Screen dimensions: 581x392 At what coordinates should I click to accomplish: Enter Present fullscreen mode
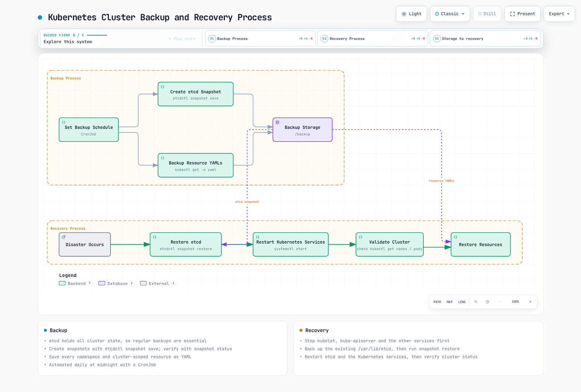coord(522,14)
